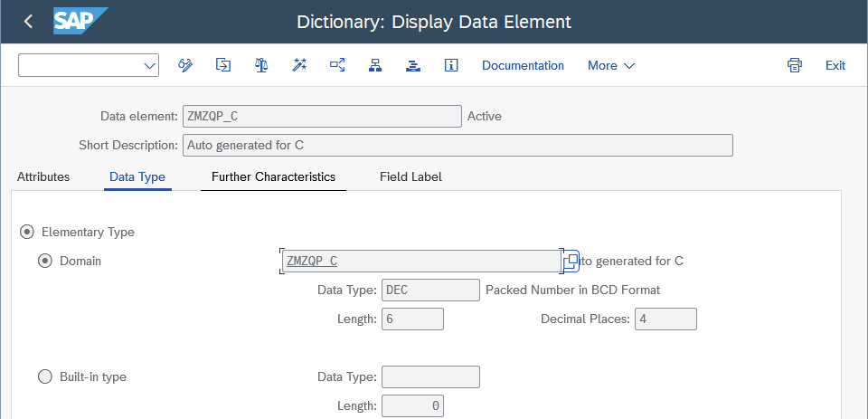The width and height of the screenshot is (868, 419).
Task: Open the command field dropdown arrow
Action: click(x=149, y=65)
